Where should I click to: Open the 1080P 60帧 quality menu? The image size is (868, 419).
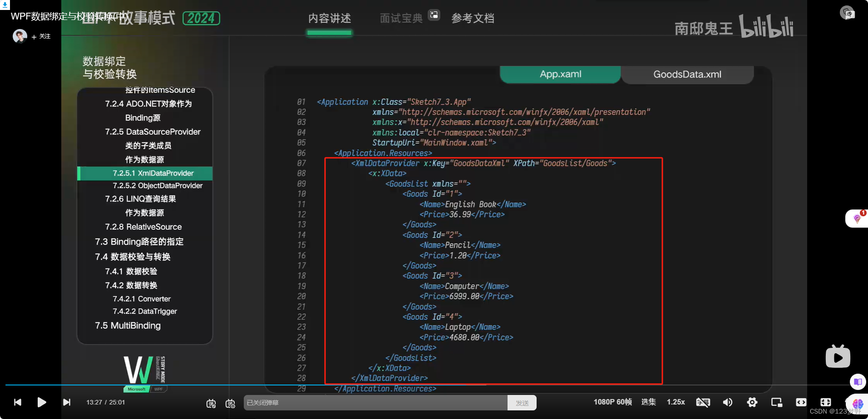pyautogui.click(x=612, y=402)
